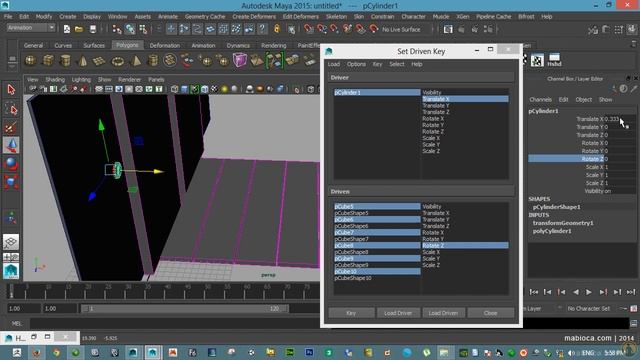Save the scene with disk icon
This screenshot has height=360, width=640.
93,29
